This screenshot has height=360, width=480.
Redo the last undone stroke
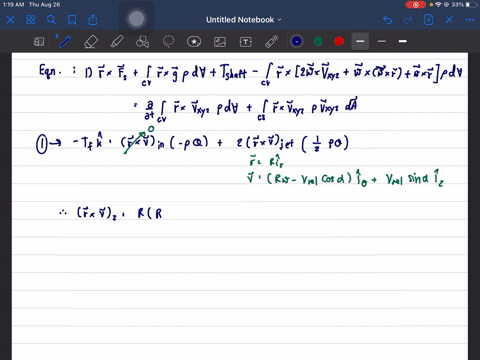408,20
